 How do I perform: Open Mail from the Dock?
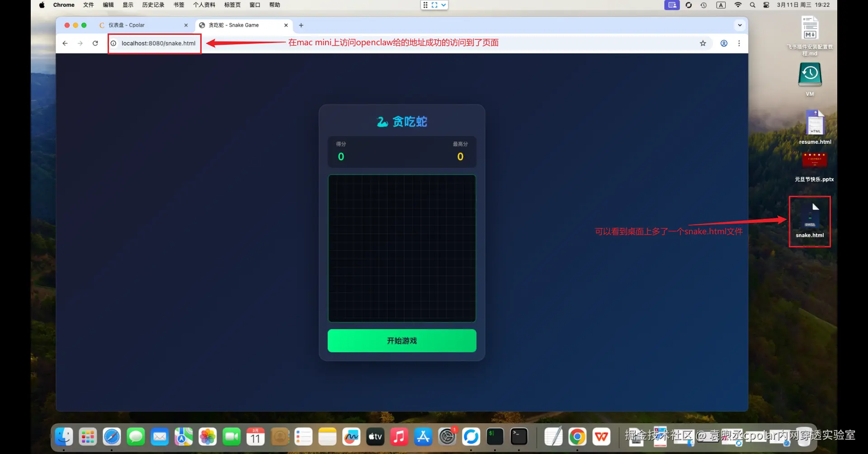pyautogui.click(x=160, y=436)
